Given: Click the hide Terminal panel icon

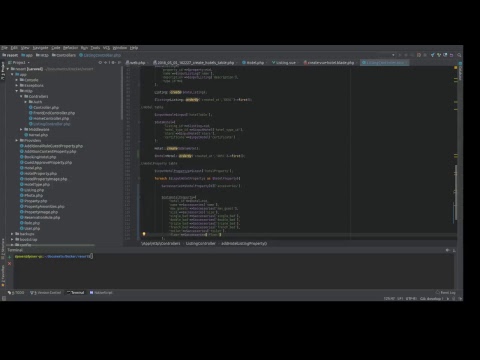Looking at the screenshot, I should pyautogui.click(x=454, y=250).
